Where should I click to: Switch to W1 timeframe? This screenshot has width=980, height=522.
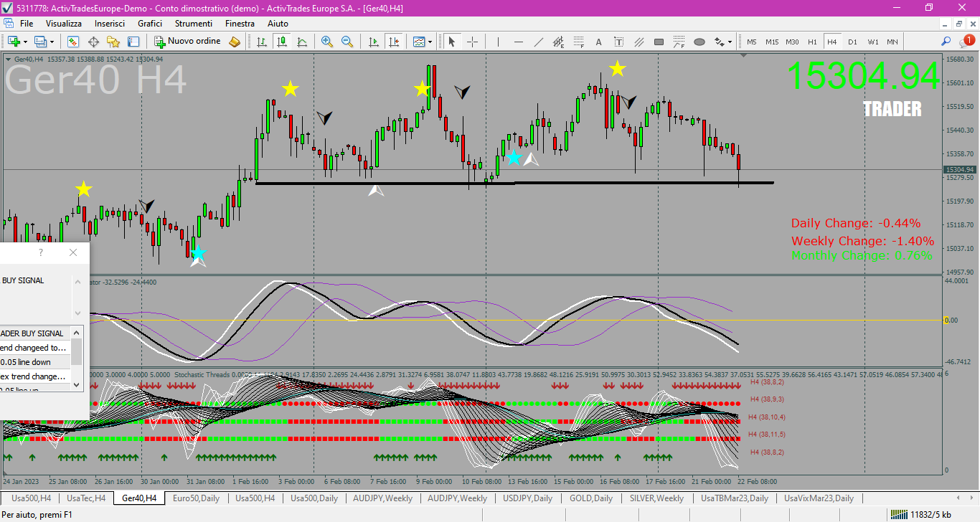pyautogui.click(x=872, y=42)
